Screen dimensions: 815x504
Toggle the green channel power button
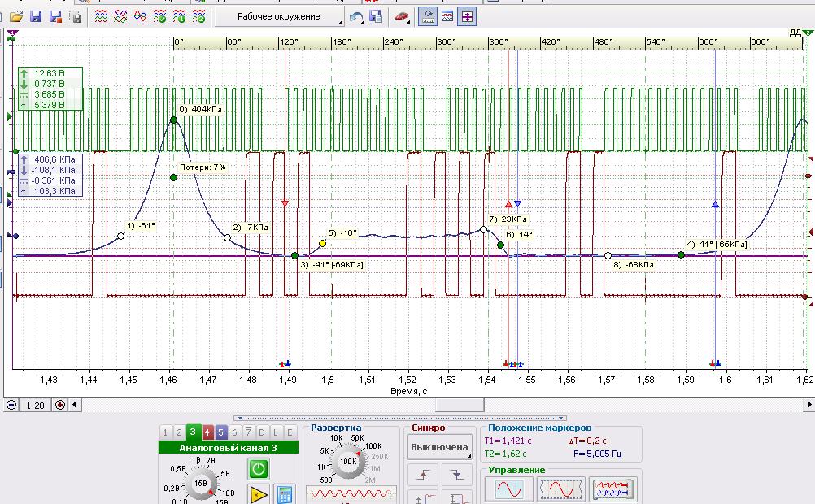259,469
